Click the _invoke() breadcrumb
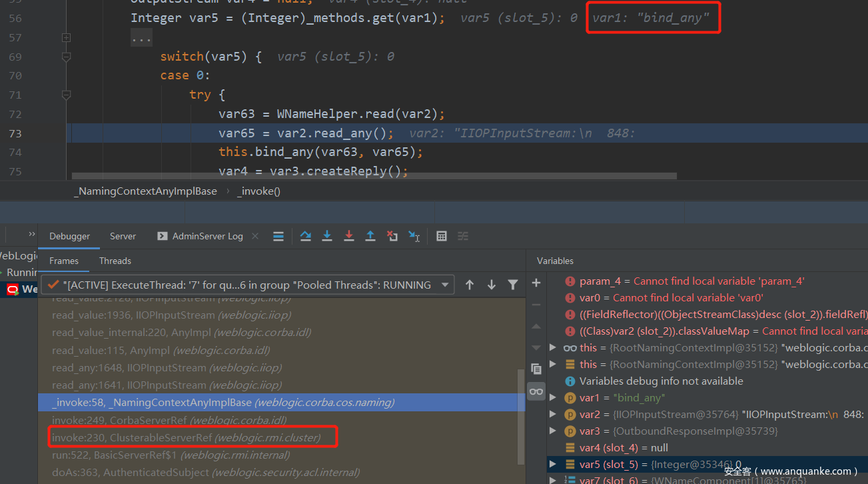The width and height of the screenshot is (868, 484). point(258,191)
